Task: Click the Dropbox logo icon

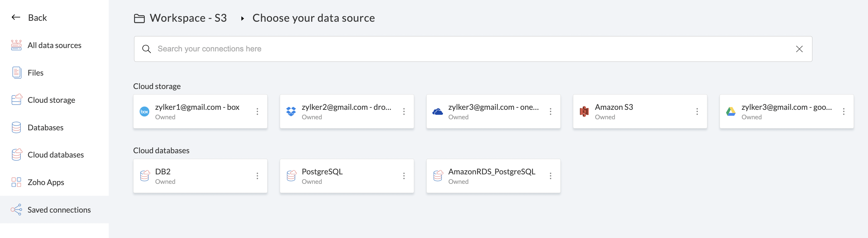Action: tap(291, 111)
